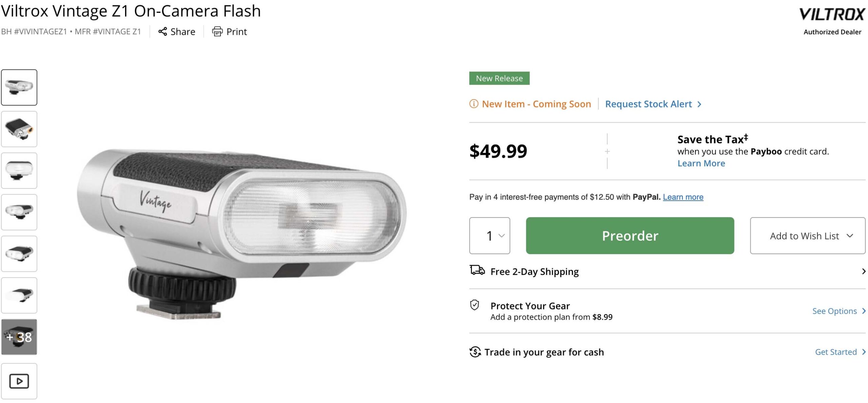Select the second product thumbnail
Image resolution: width=868 pixels, height=403 pixels.
(x=19, y=129)
